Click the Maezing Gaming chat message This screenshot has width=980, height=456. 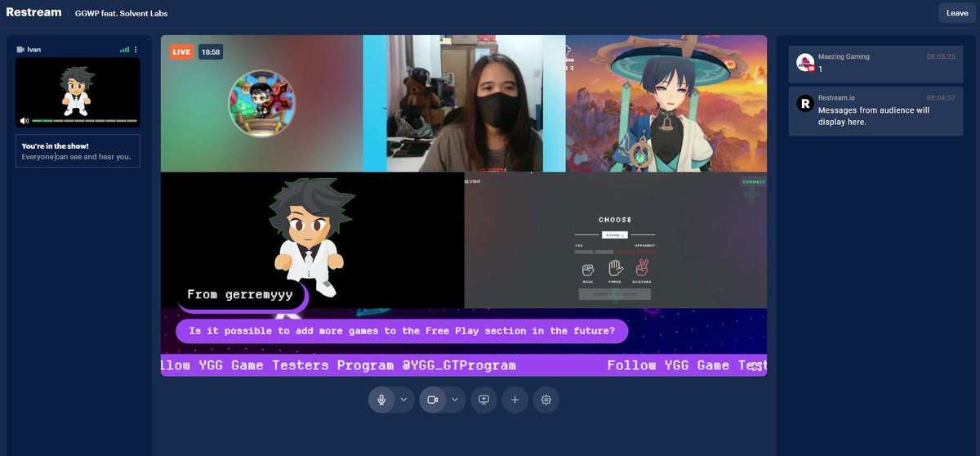875,63
